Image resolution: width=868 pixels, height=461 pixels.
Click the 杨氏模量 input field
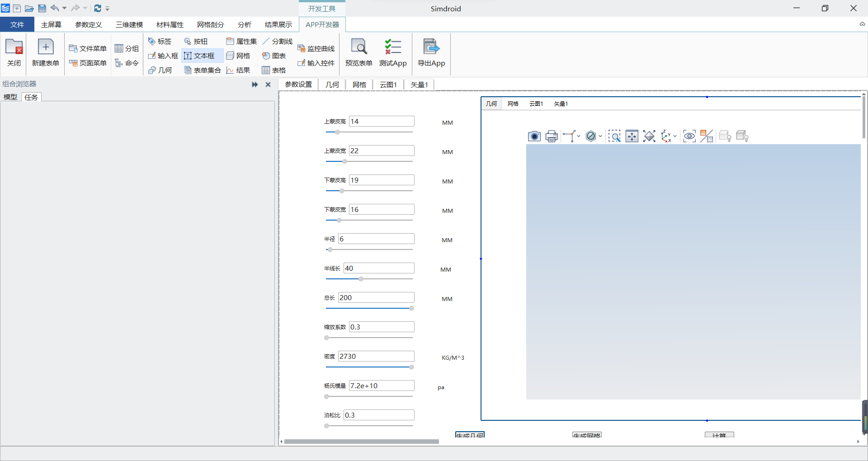coord(382,386)
